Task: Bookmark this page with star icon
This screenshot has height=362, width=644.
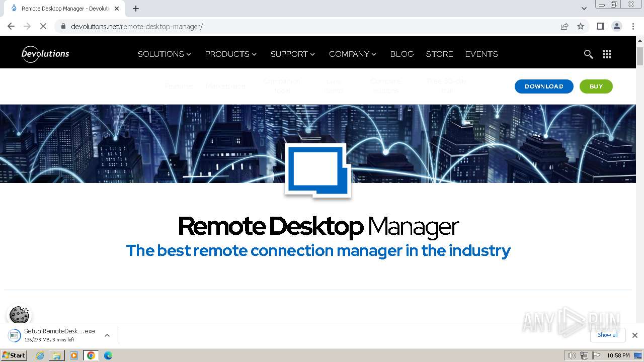Action: [581, 26]
